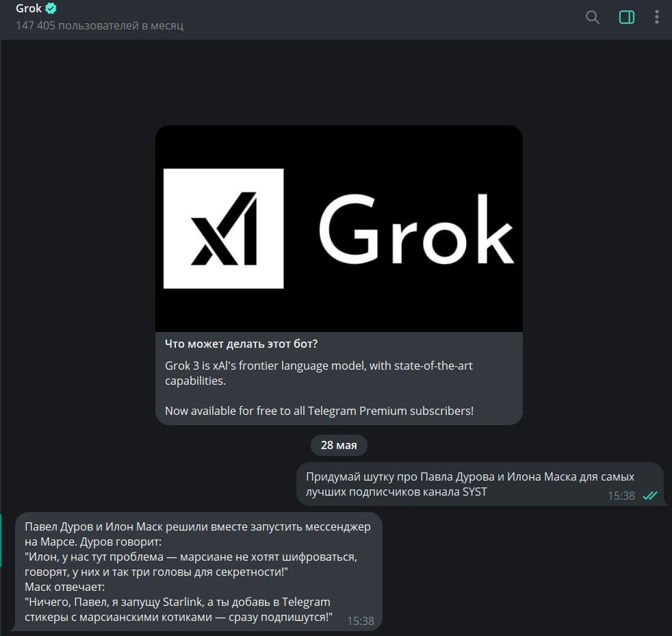Viewport: 672px width, 636px height.
Task: Open the Grok chat title in the header
Action: [x=29, y=8]
